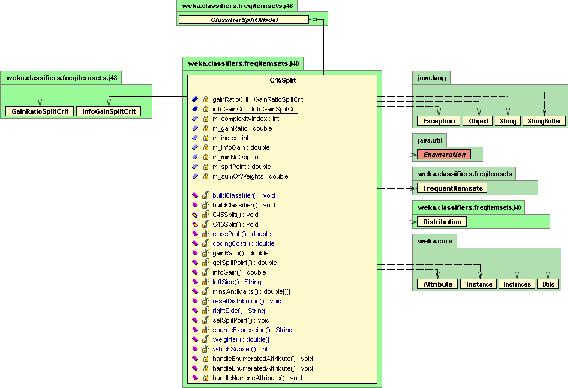Select the handleNumericAttribute() method text

(x=257, y=378)
